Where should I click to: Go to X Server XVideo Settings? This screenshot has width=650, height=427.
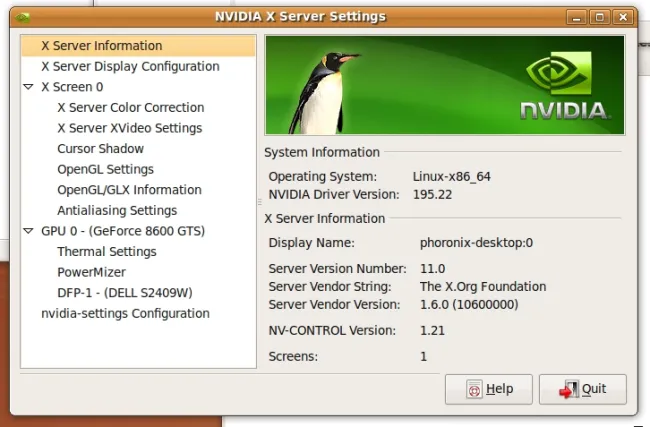click(130, 128)
